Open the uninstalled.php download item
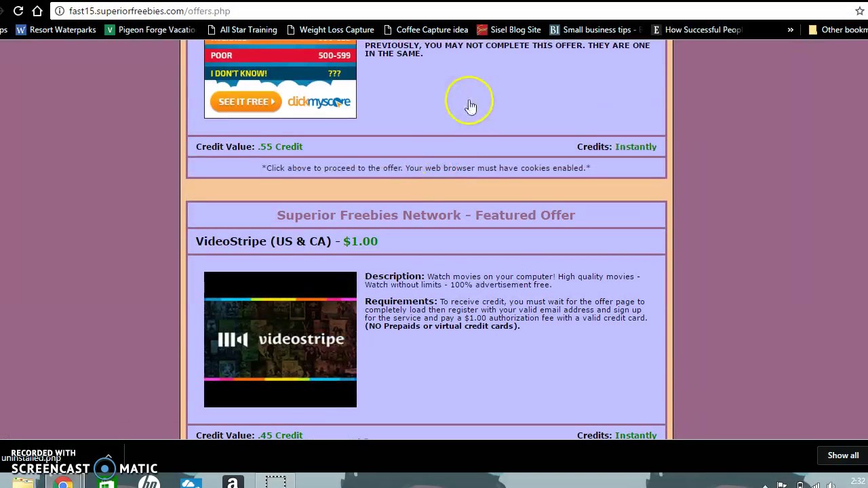Viewport: 868px width, 488px height. coord(31,458)
